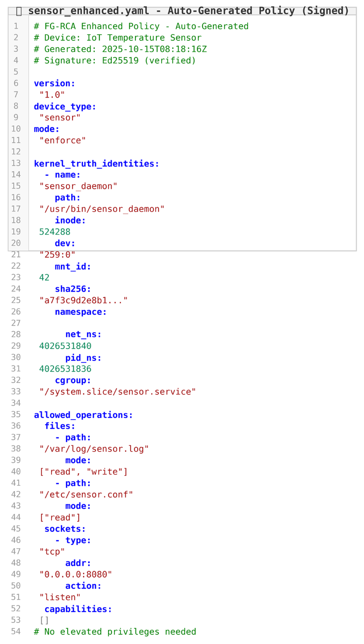Click the No elevated privileges needed comment
The width and height of the screenshot is (364, 644).
[x=115, y=632]
